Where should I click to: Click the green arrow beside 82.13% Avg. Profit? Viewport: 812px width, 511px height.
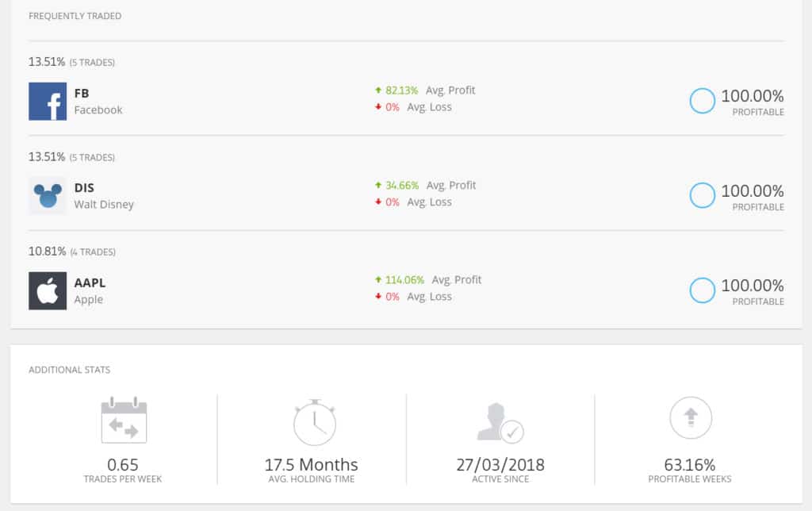click(x=378, y=90)
